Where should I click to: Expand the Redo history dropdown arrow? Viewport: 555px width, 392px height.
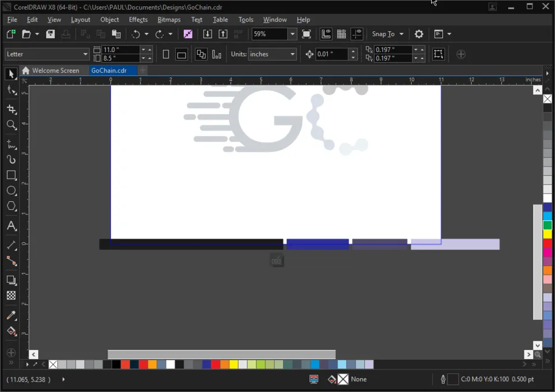tap(170, 34)
